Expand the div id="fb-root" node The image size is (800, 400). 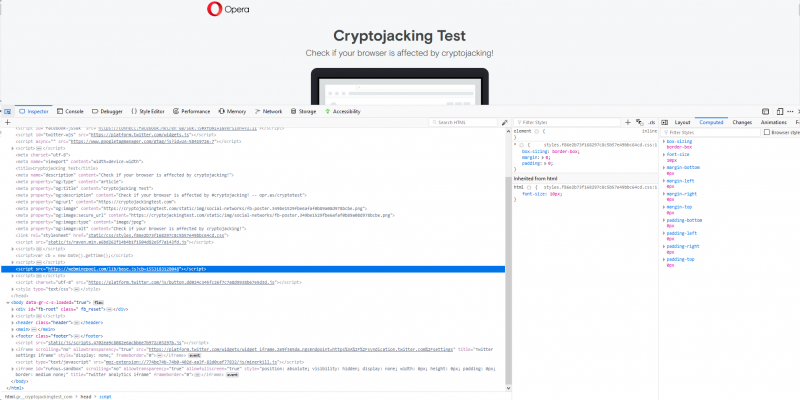[13, 309]
